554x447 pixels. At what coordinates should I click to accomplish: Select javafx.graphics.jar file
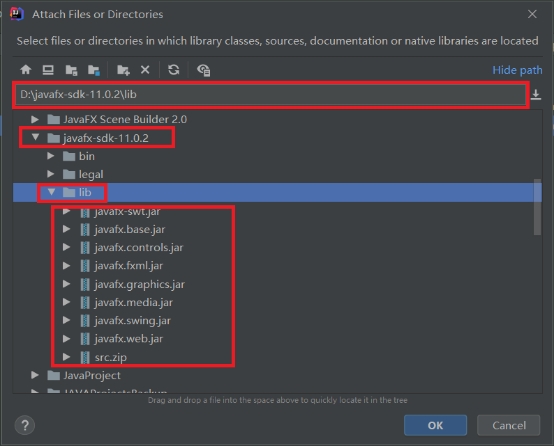pos(140,284)
